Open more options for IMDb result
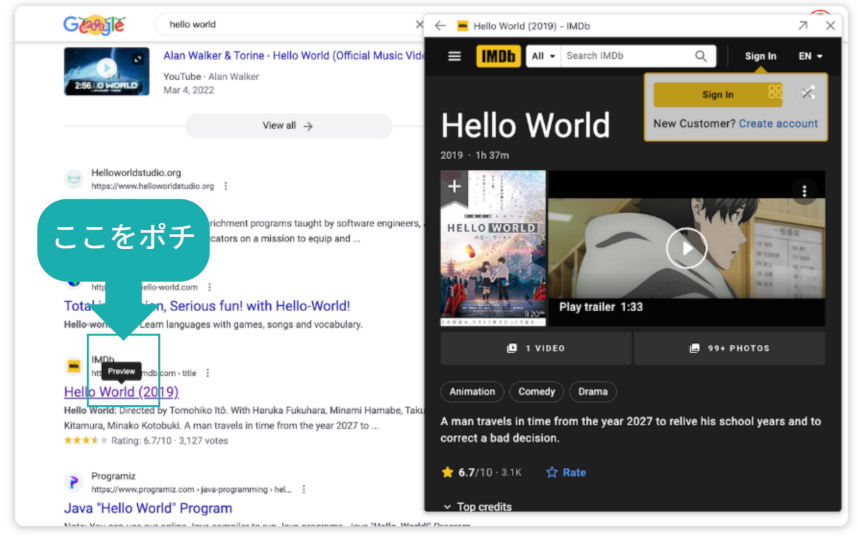Screen dimensions: 858x536 point(207,373)
